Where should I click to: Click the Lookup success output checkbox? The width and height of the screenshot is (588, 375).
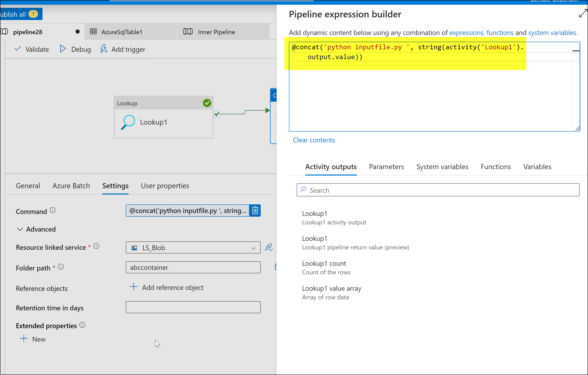pos(217,114)
